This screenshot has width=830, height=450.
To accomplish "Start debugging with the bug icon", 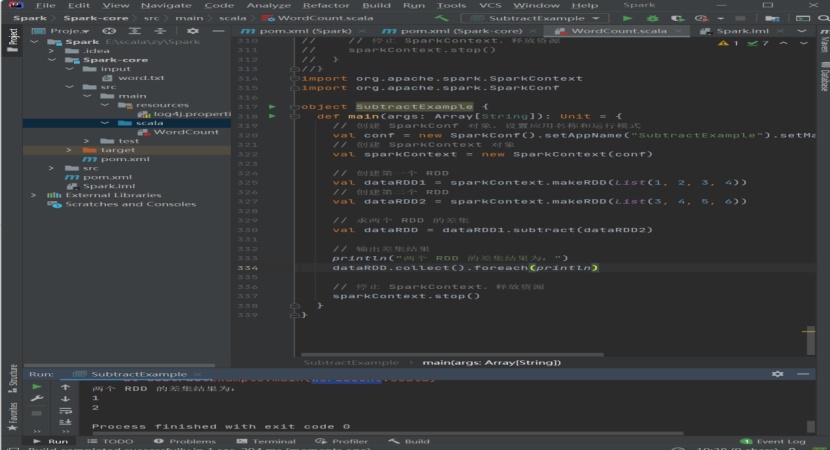I will (x=652, y=18).
